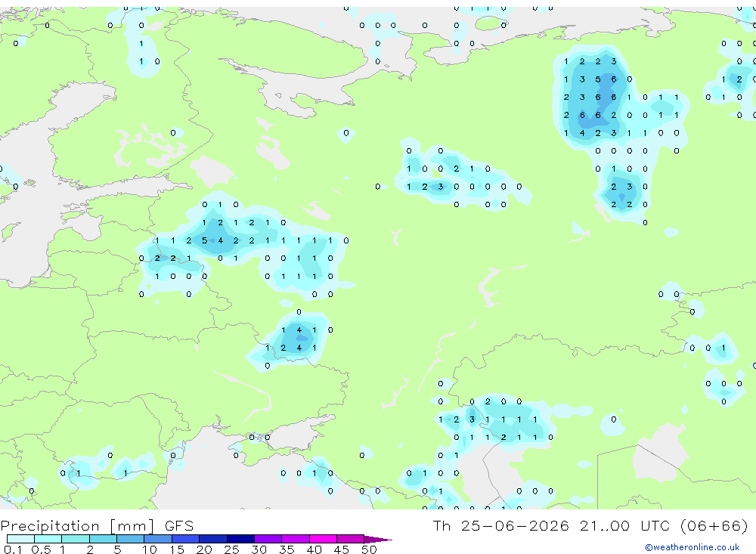Select the 30 to 35 violet legend swatch
Screen dimensions: 756x554
(x=268, y=539)
